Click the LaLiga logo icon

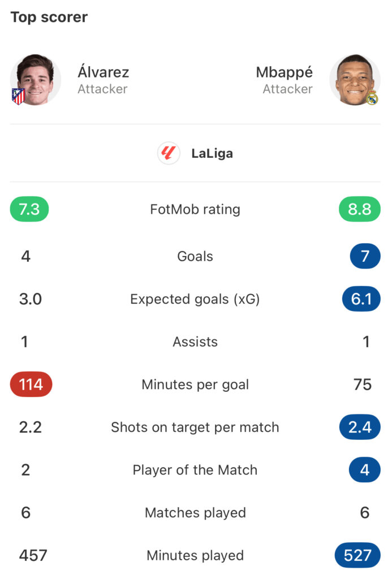[169, 153]
